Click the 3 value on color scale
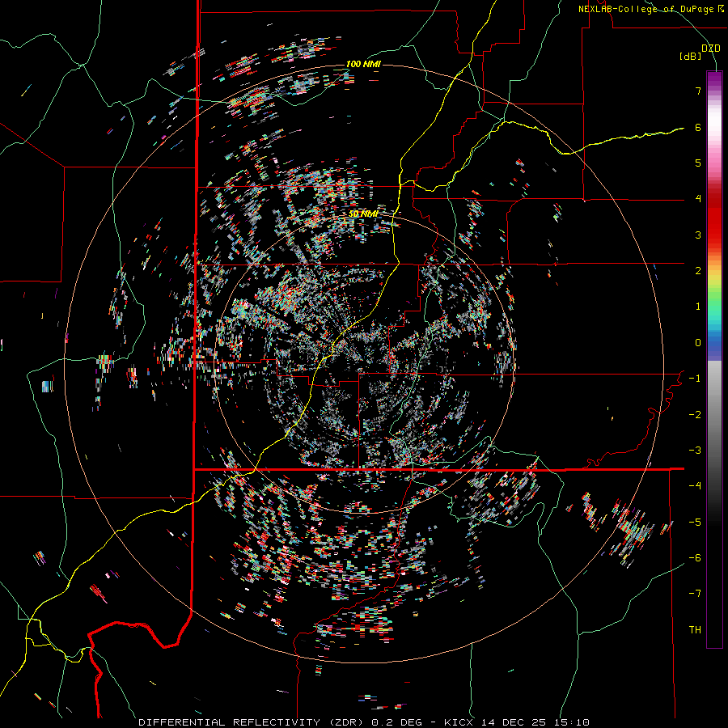728x728 pixels. tap(698, 235)
